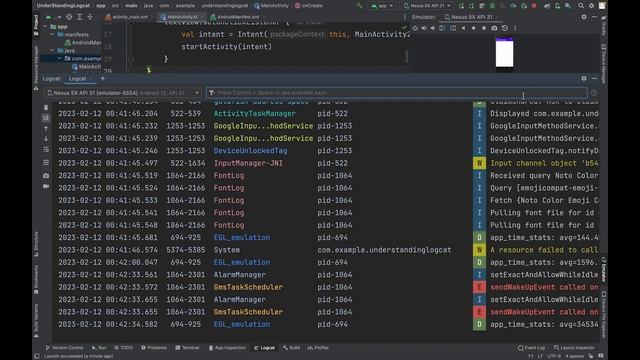Select the AndroidMan… file in the project tree
The image size is (640, 360).
point(83,42)
